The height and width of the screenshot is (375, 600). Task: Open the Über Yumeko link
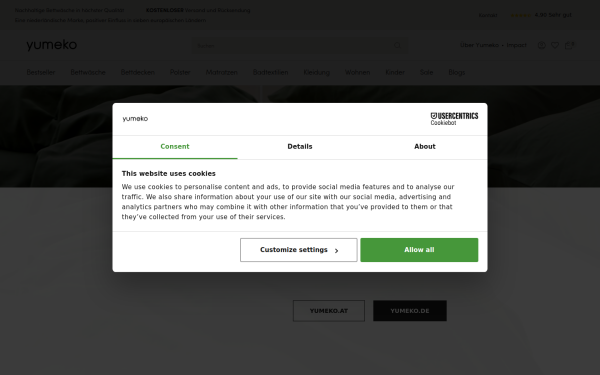[x=479, y=45]
